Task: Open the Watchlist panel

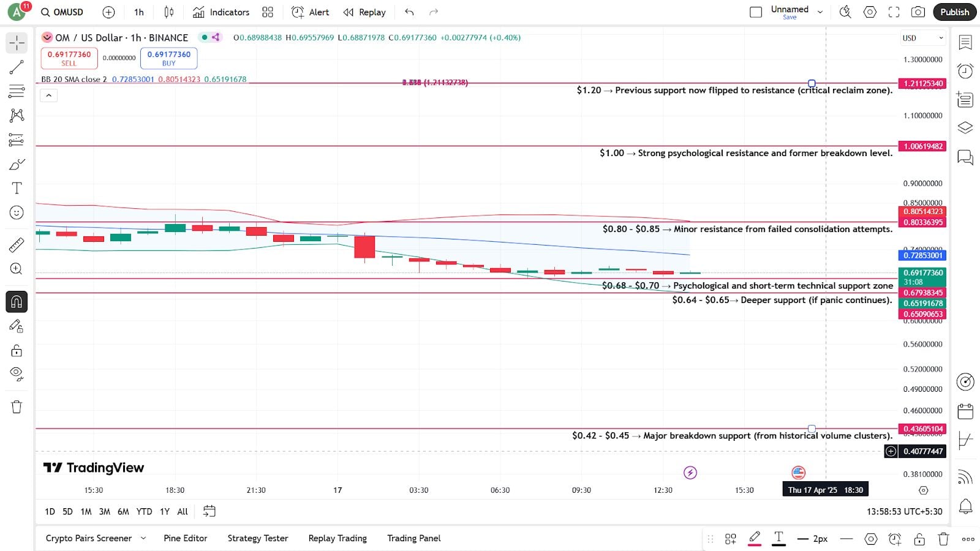Action: 965,43
